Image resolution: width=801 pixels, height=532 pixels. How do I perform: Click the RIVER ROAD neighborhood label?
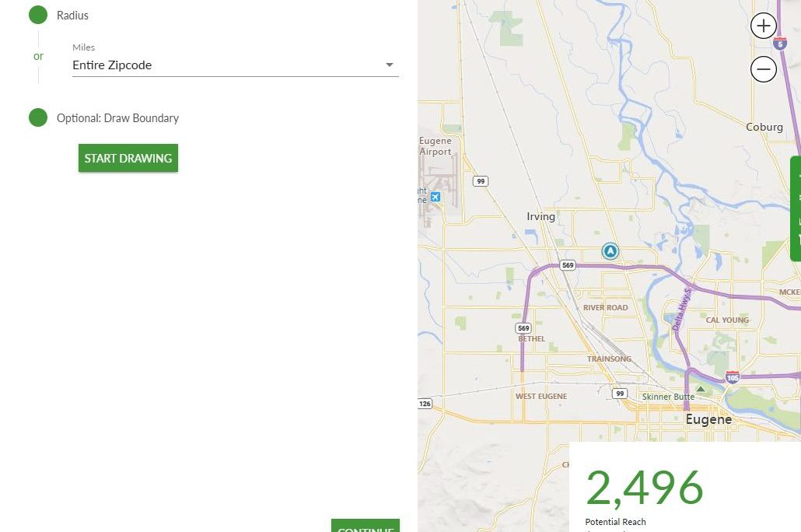click(605, 308)
